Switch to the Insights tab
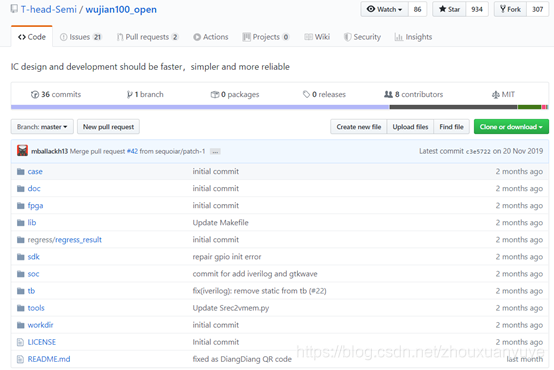Screen dimensions: 554x370 click(413, 37)
